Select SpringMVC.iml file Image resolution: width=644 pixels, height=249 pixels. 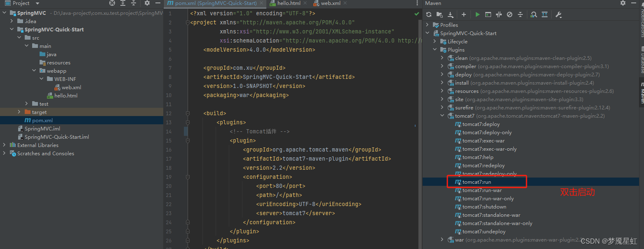[x=40, y=128]
